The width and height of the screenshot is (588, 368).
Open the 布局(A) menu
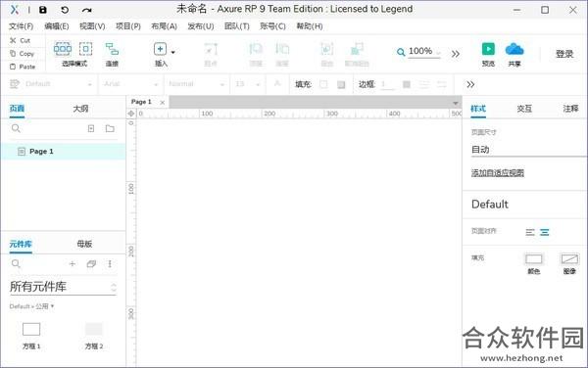[x=164, y=26]
